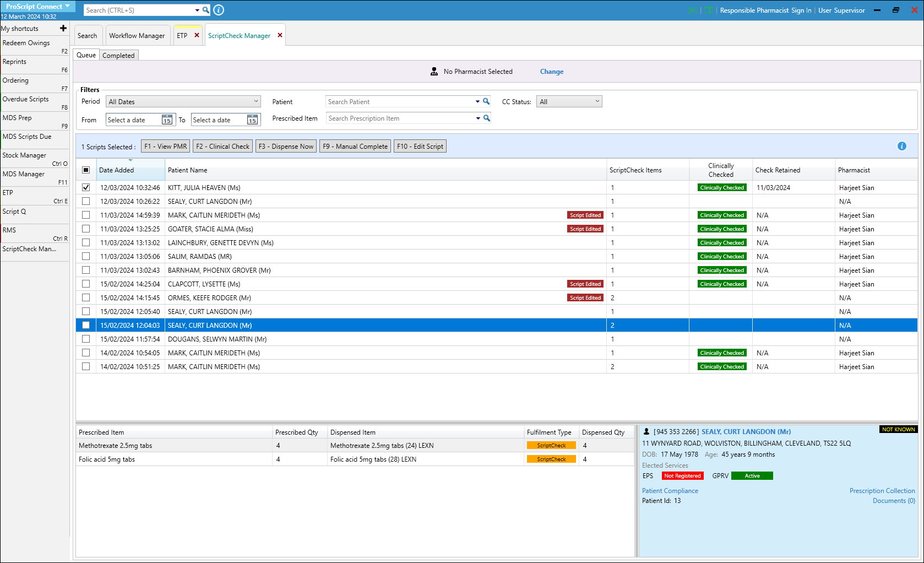Image resolution: width=924 pixels, height=563 pixels.
Task: Click F1 - View PMR button
Action: coord(166,146)
